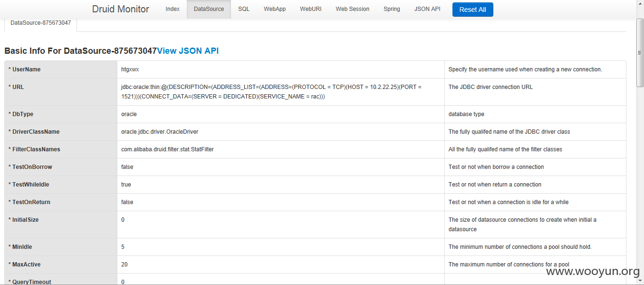The height and width of the screenshot is (285, 644).
Task: Click the filter classes description text
Action: click(x=505, y=149)
